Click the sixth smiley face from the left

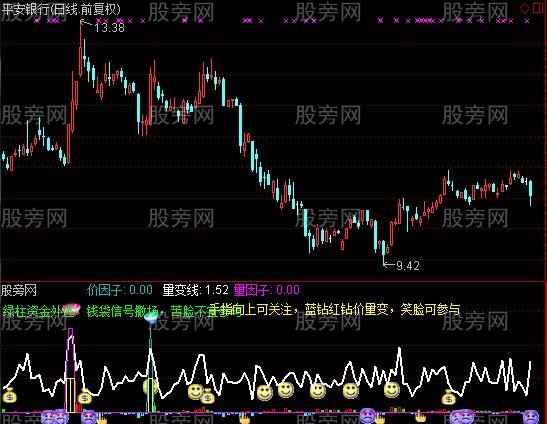pyautogui.click(x=351, y=391)
